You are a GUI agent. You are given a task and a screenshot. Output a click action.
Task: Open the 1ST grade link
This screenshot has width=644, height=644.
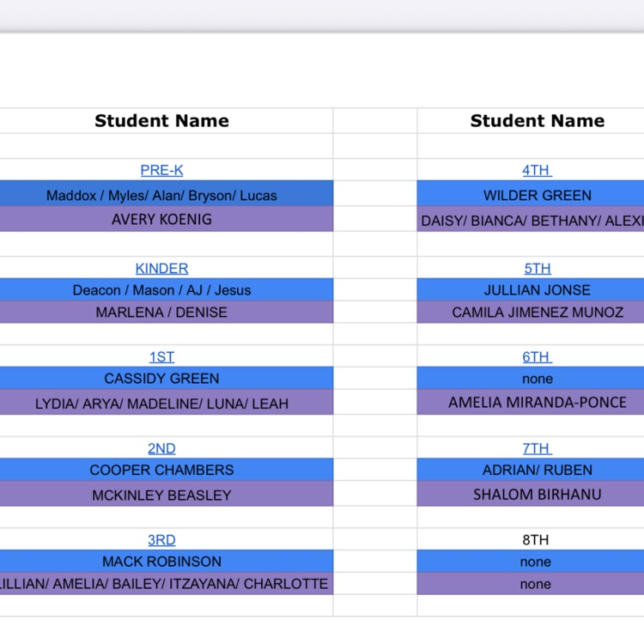pyautogui.click(x=161, y=356)
